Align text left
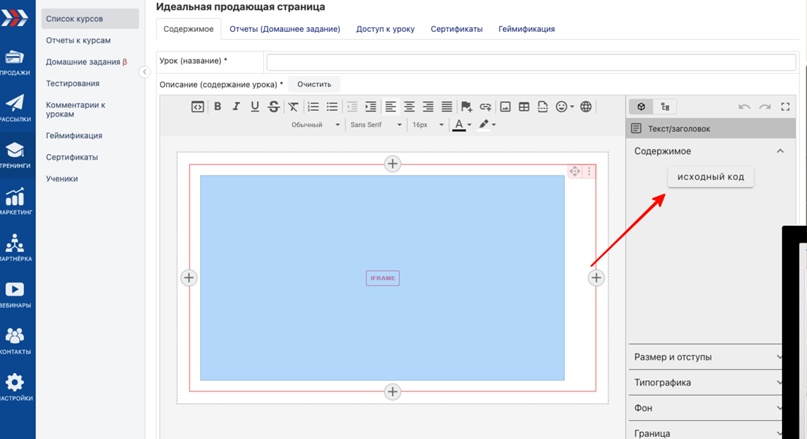This screenshot has height=439, width=807. (391, 107)
